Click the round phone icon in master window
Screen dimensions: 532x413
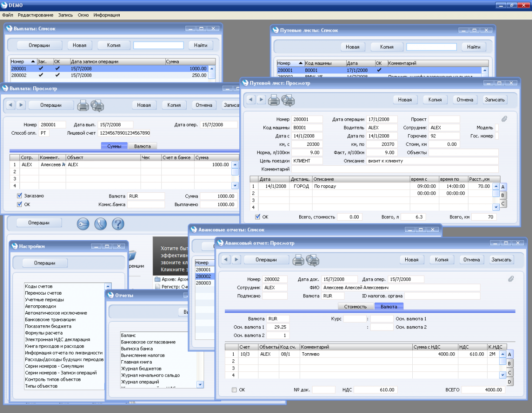tap(101, 224)
